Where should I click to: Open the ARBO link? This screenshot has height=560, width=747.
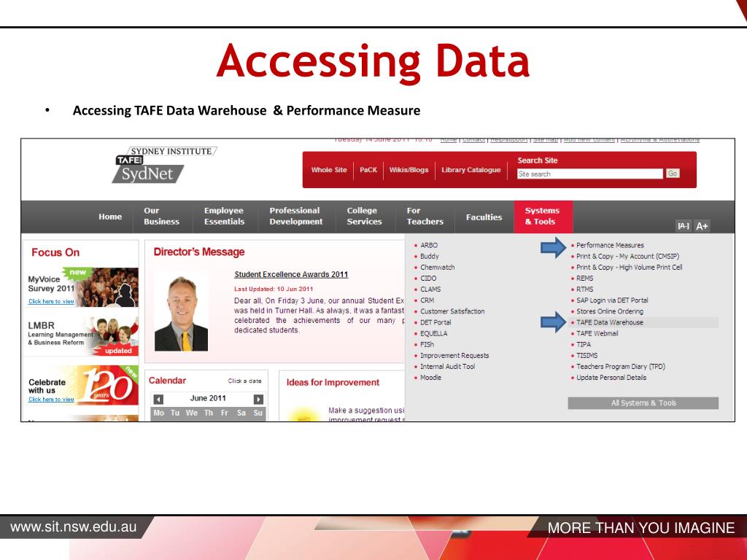pyautogui.click(x=429, y=245)
